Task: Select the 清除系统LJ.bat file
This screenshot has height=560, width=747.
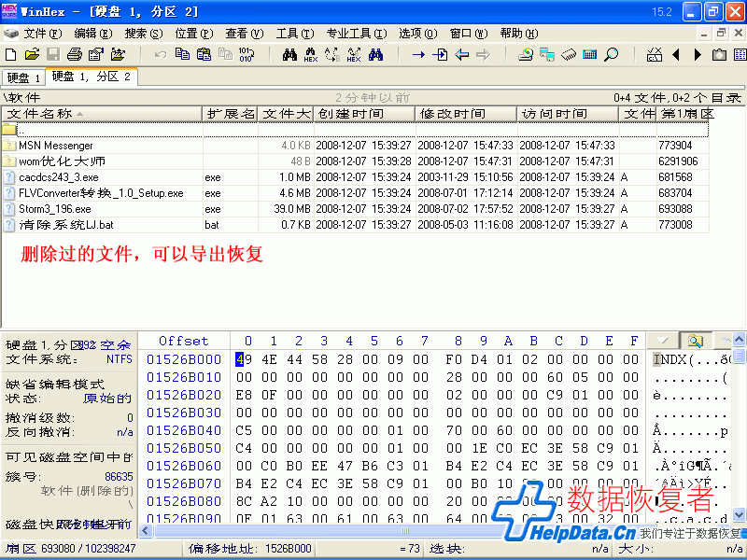Action: [356, 224]
